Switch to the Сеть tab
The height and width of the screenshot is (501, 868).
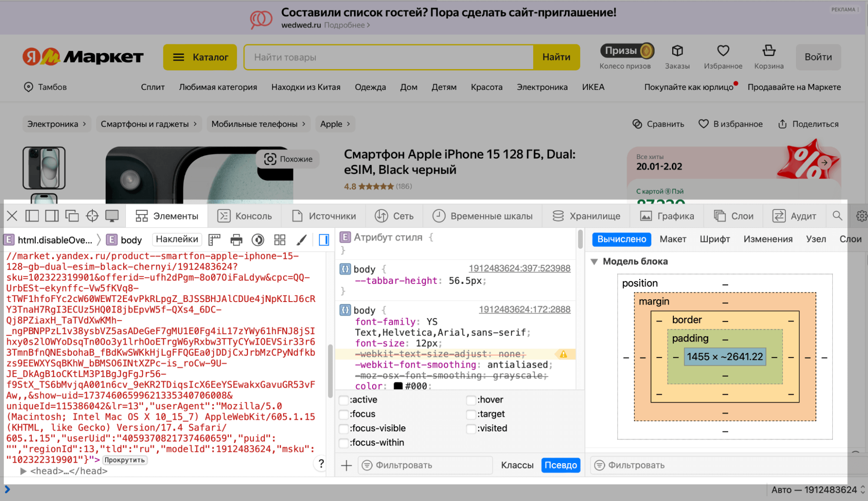pos(394,216)
